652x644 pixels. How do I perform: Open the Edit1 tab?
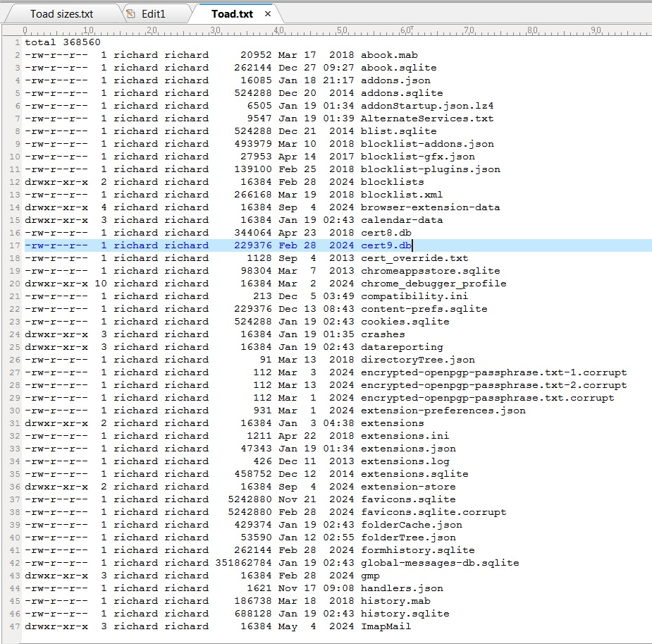pyautogui.click(x=151, y=14)
